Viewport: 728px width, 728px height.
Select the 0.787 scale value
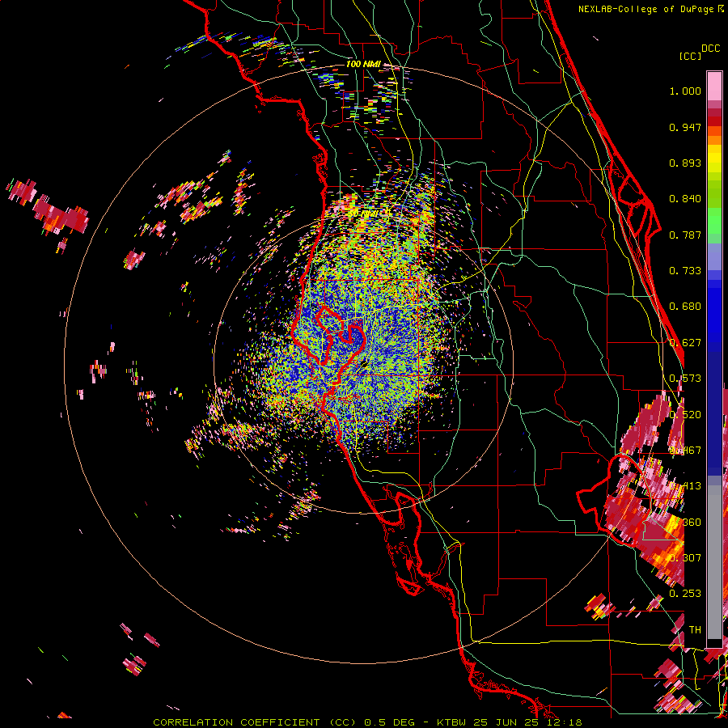point(685,235)
